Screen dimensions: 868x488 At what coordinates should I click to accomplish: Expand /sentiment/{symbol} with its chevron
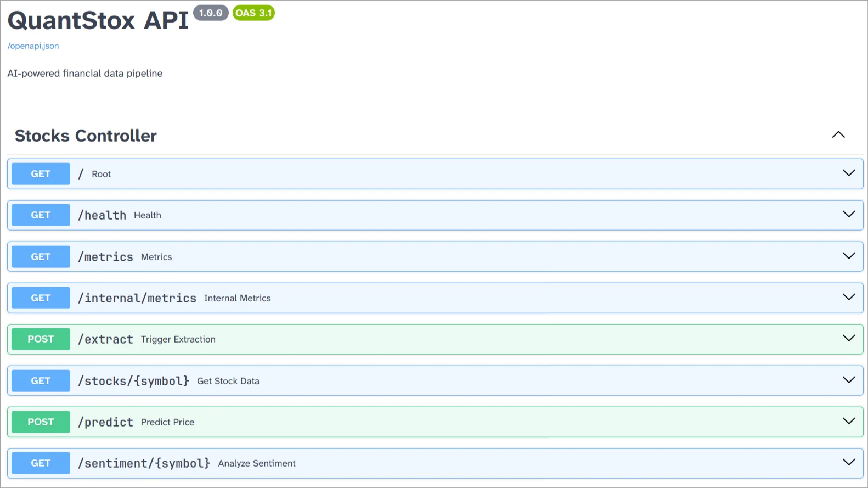848,463
